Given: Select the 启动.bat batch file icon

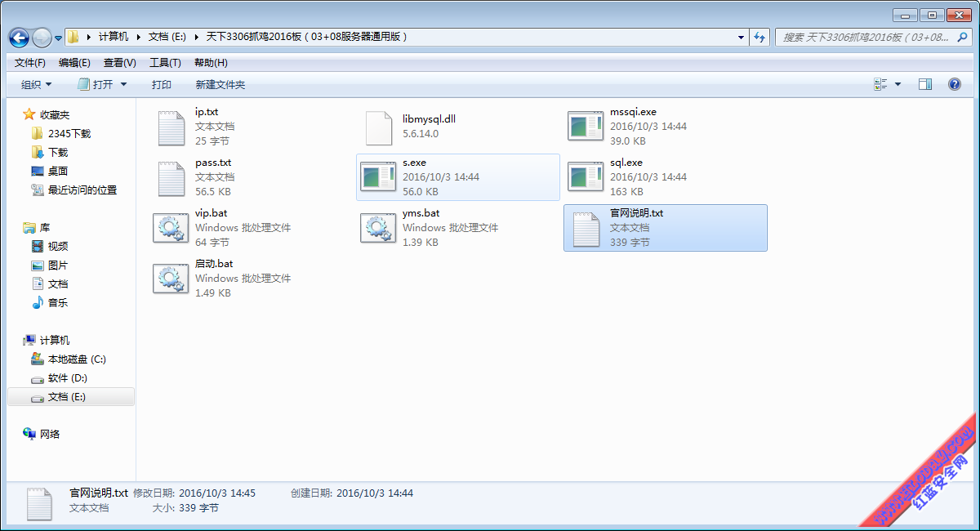Looking at the screenshot, I should click(171, 279).
